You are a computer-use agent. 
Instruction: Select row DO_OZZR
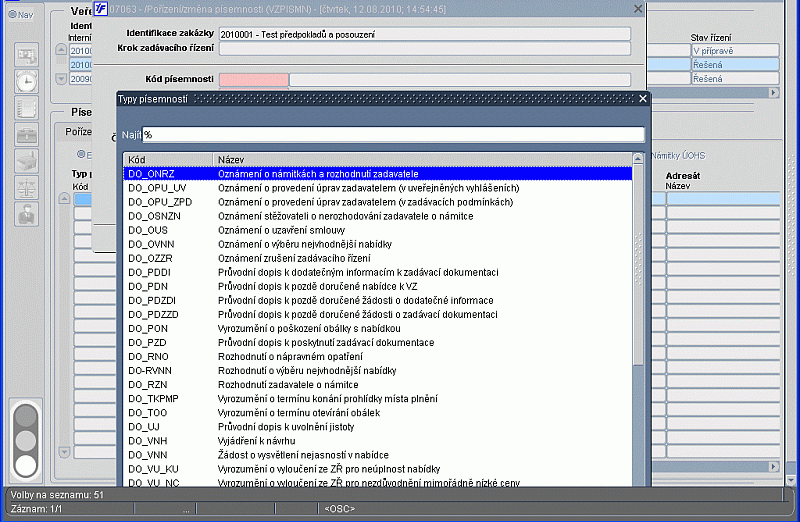[378, 258]
